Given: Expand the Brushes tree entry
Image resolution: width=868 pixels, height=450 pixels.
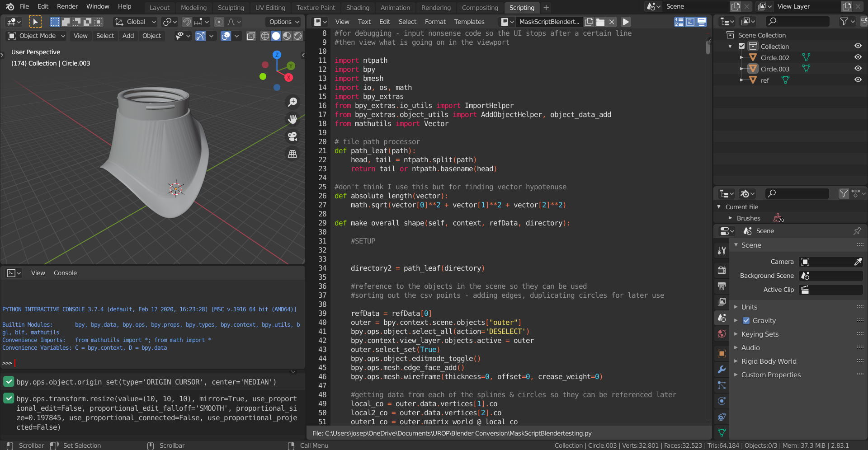Looking at the screenshot, I should 730,218.
